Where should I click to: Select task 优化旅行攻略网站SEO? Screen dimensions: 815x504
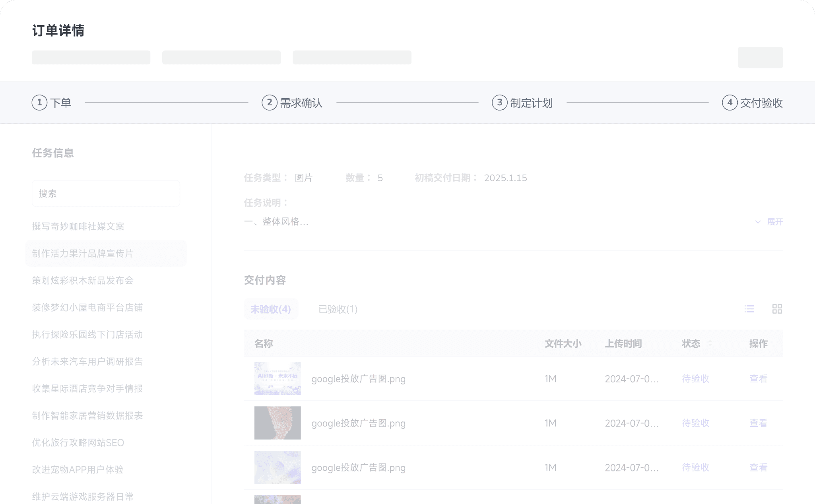click(78, 442)
